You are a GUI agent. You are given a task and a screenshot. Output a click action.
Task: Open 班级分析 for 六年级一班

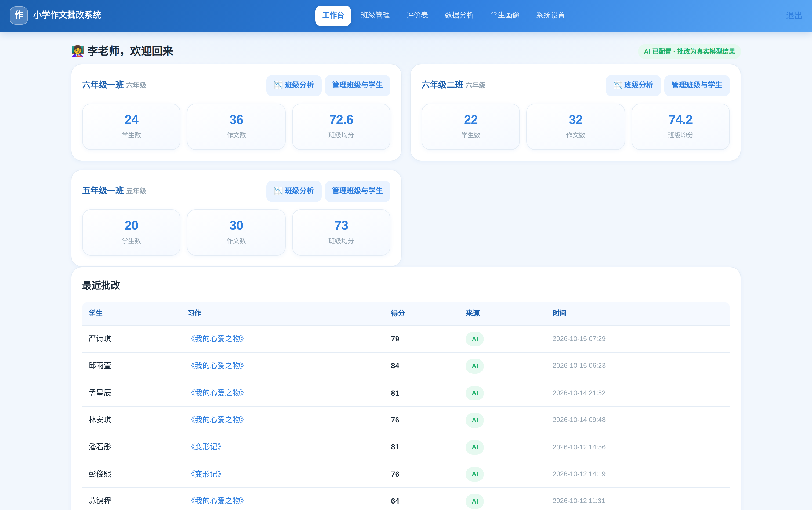(x=294, y=85)
